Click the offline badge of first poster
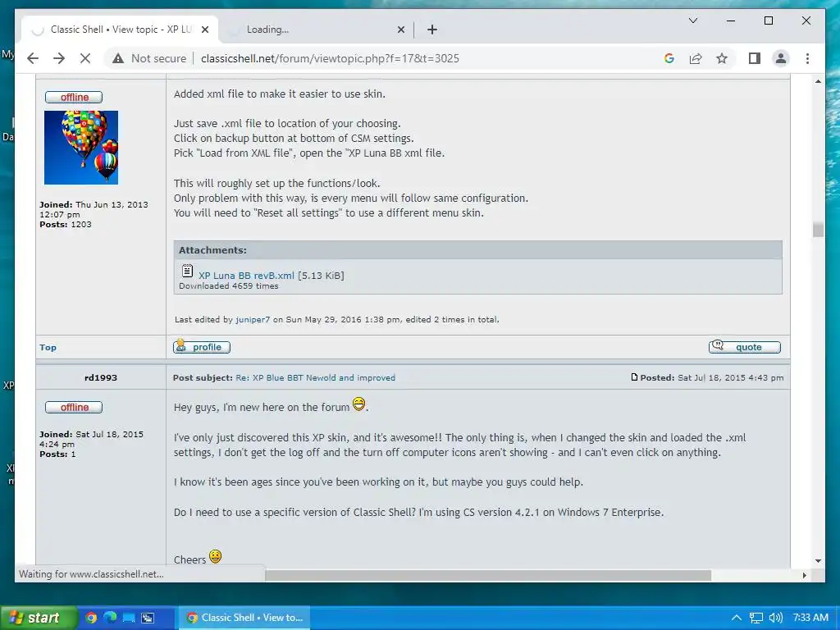 pos(74,97)
